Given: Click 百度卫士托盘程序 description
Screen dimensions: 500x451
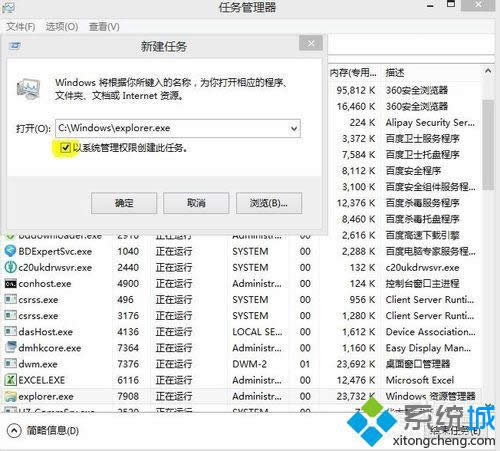Looking at the screenshot, I should pos(422,155).
